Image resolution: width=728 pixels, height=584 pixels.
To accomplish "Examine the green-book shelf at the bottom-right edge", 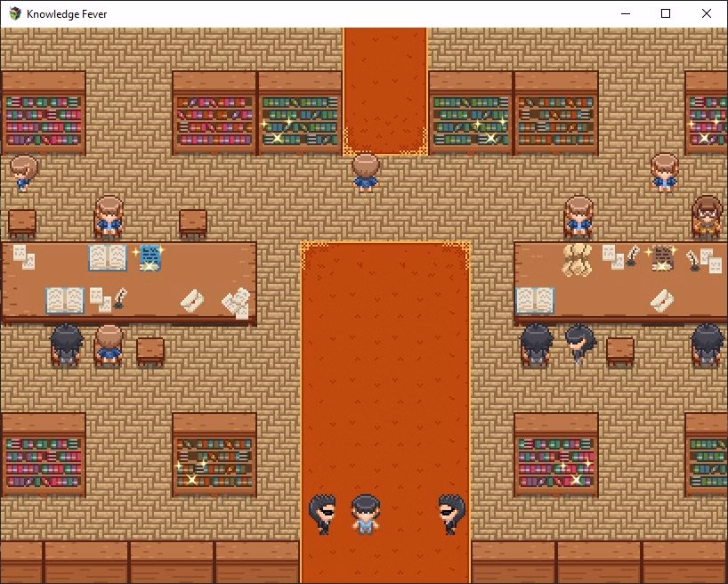I will pyautogui.click(x=706, y=455).
